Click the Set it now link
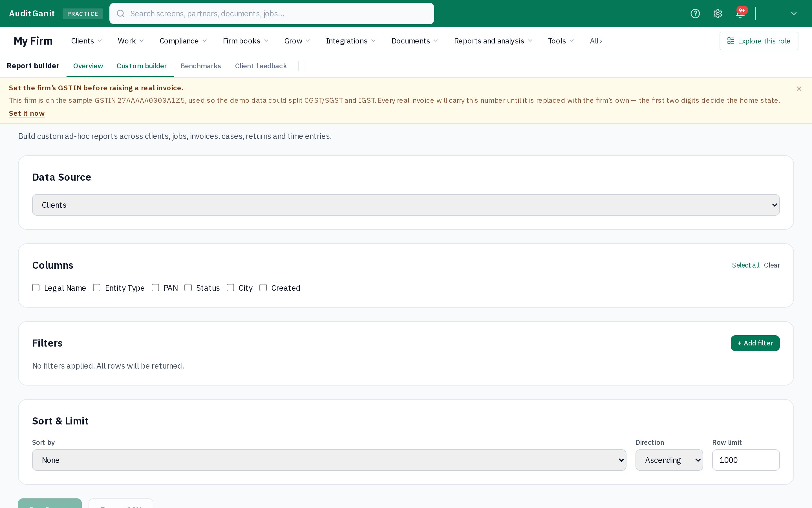Viewport: 812px width, 508px height. [27, 113]
